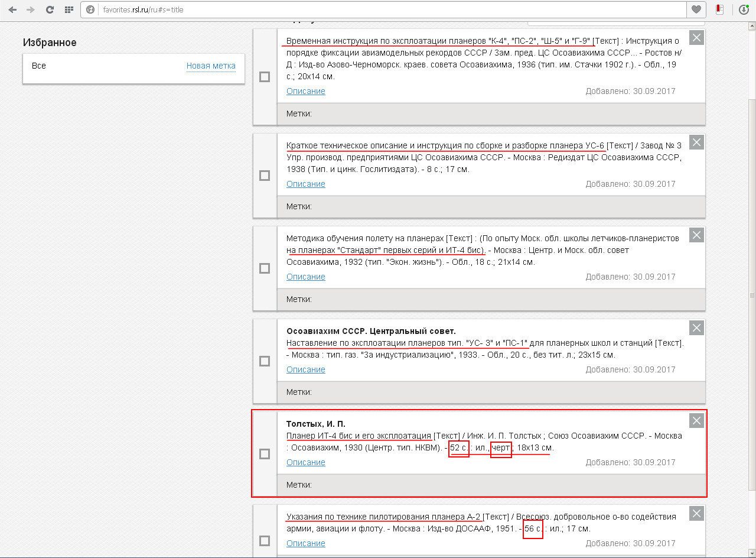Viewport: 756px width, 558px height.
Task: Remove the "Методика обучения полету" entry with X
Action: [697, 235]
